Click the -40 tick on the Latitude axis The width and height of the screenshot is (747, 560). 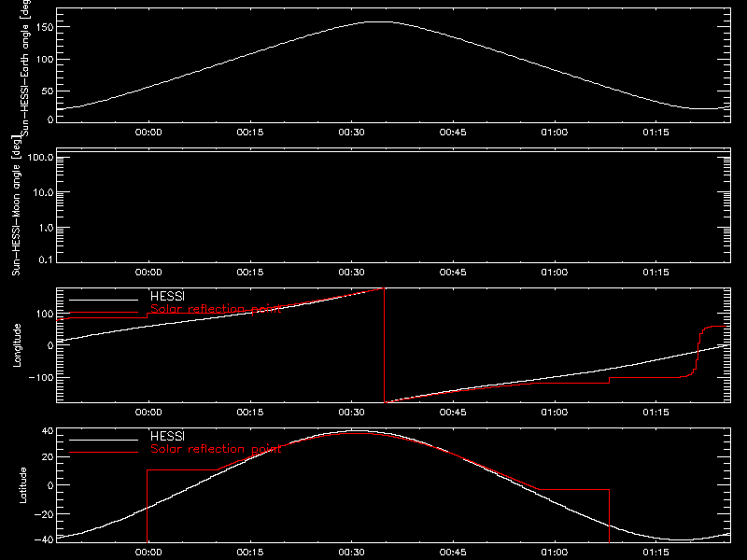click(x=44, y=540)
